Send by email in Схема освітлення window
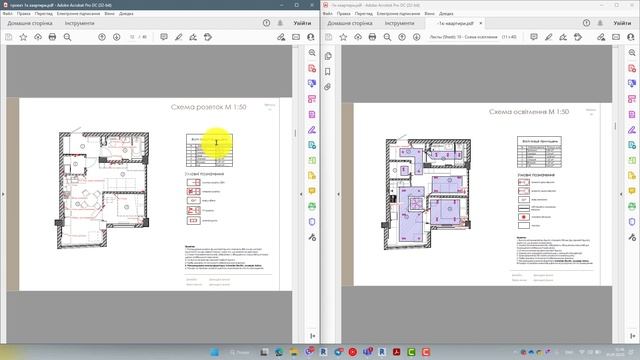The image size is (640, 360). 616,37
